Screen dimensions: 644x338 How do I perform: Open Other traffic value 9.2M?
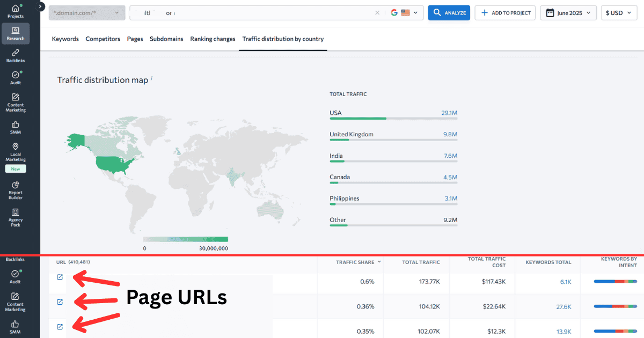point(451,220)
